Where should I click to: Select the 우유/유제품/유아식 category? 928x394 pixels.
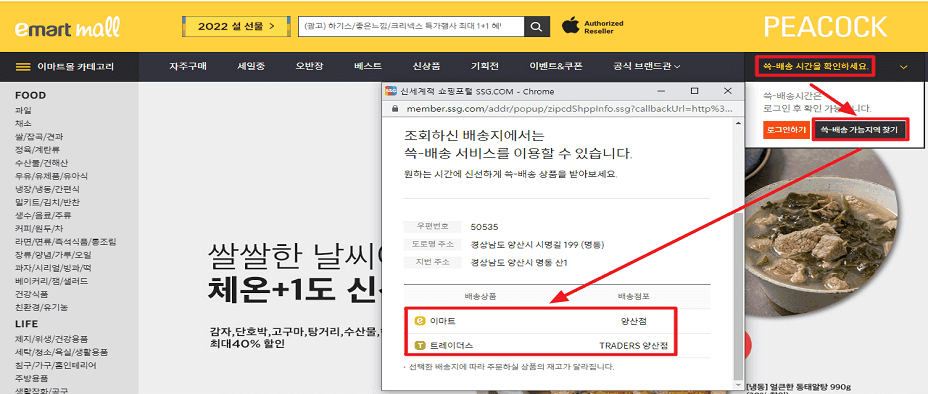[51, 176]
